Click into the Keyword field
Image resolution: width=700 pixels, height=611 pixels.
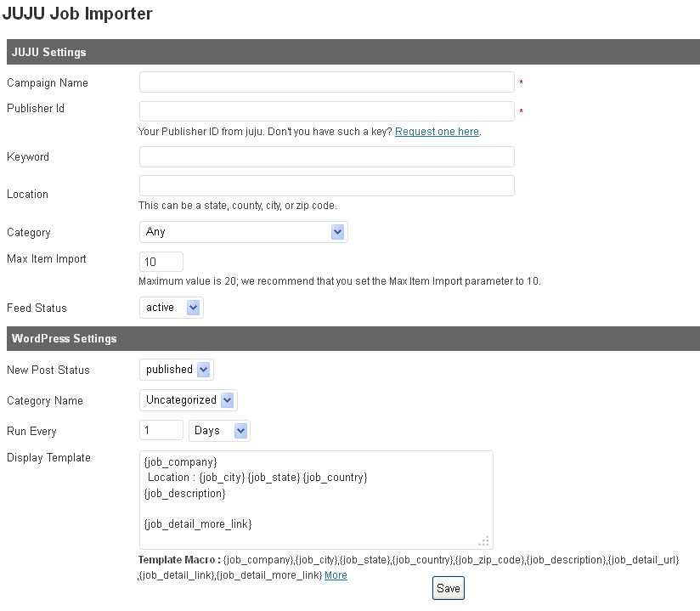(326, 157)
